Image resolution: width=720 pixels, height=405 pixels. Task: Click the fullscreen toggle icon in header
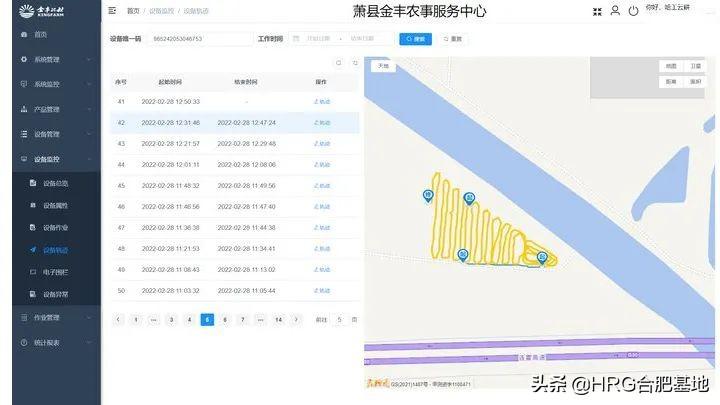(x=597, y=11)
